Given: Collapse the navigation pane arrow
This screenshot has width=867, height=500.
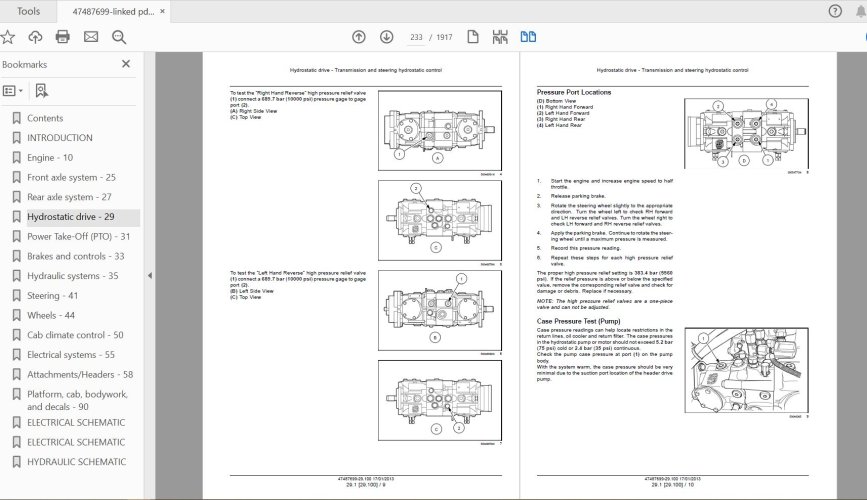Looking at the screenshot, I should coord(149,275).
